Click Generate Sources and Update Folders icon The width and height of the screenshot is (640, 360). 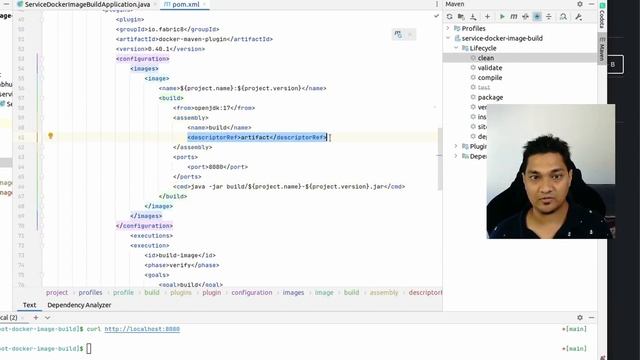461,17
